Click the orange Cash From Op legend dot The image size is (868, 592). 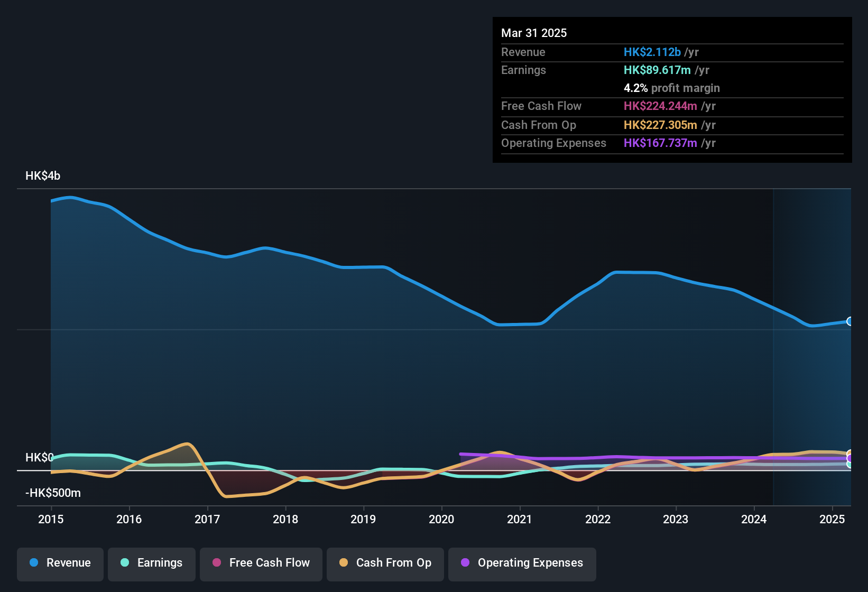[344, 563]
